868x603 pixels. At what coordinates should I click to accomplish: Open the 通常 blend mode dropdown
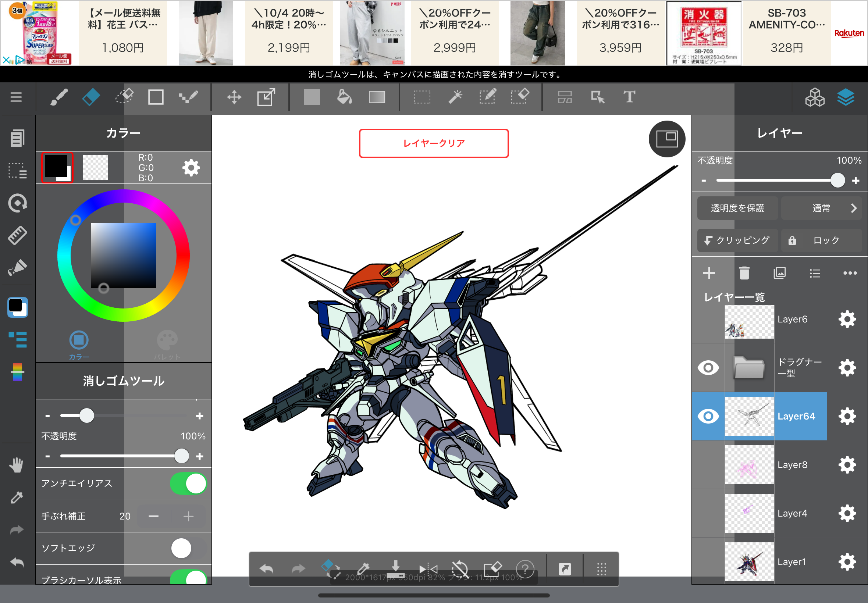tap(821, 208)
